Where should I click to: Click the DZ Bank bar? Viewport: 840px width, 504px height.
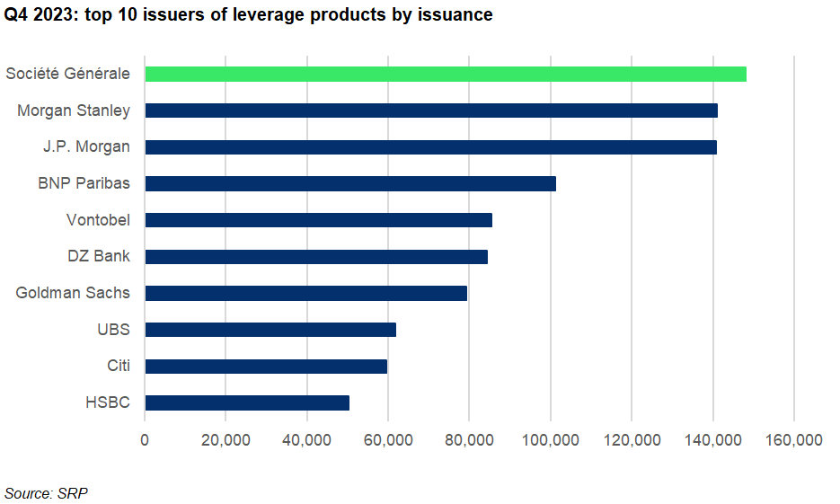click(x=316, y=257)
